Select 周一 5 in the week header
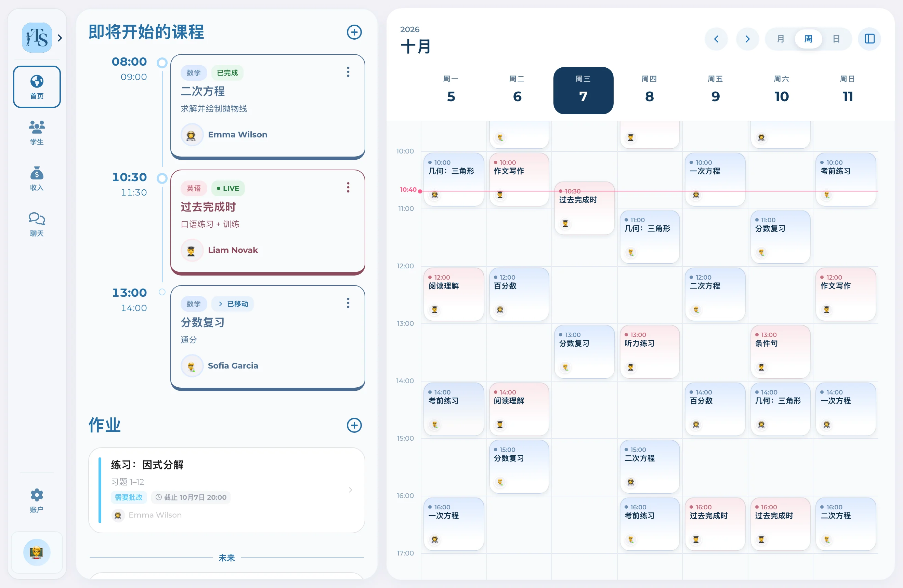Screen dimensions: 903x588 [451, 91]
